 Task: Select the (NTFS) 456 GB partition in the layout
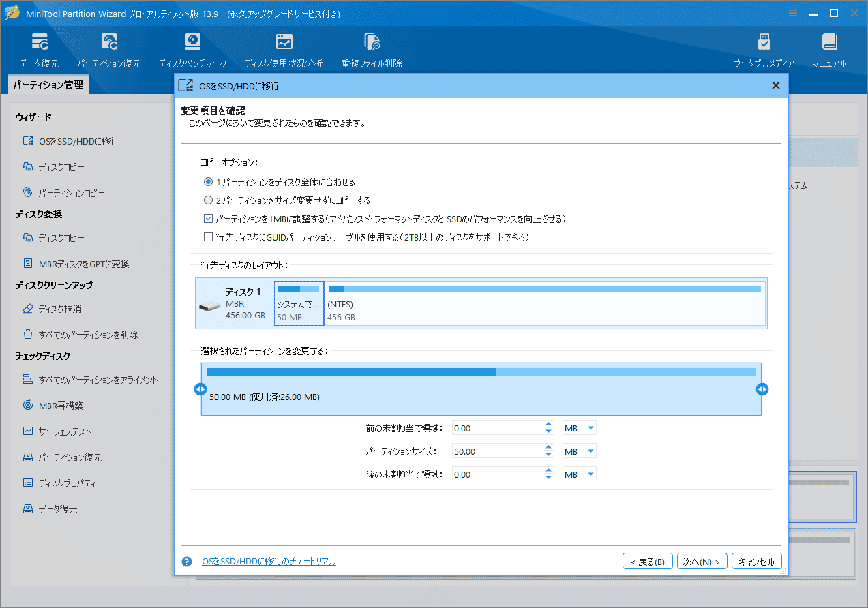pos(545,303)
